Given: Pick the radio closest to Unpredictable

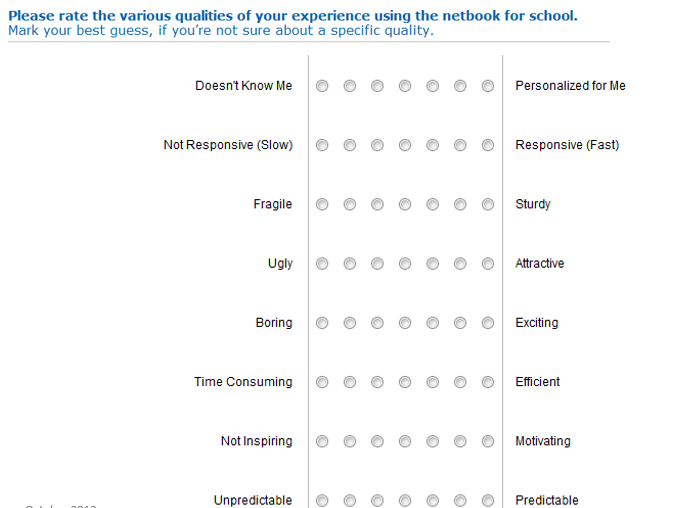Looking at the screenshot, I should 322,501.
